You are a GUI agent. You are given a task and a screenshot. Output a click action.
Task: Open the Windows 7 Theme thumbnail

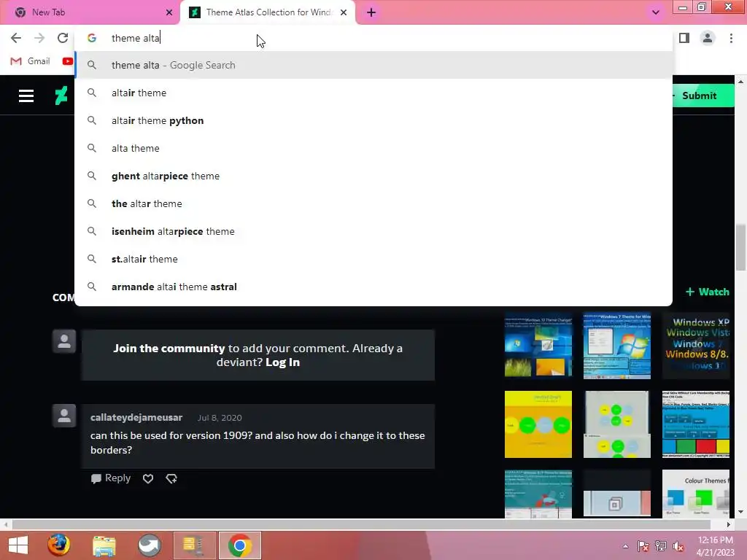617,345
